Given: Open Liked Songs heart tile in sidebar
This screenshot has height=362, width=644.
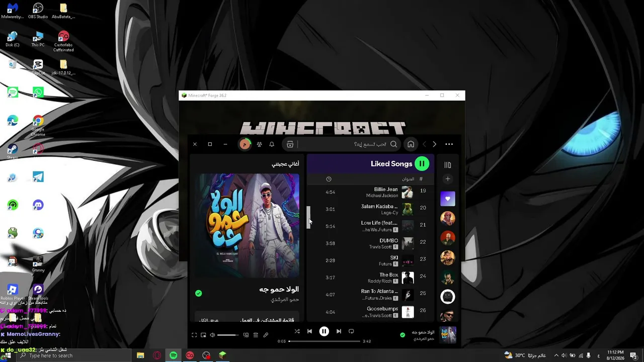Looking at the screenshot, I should tap(447, 199).
